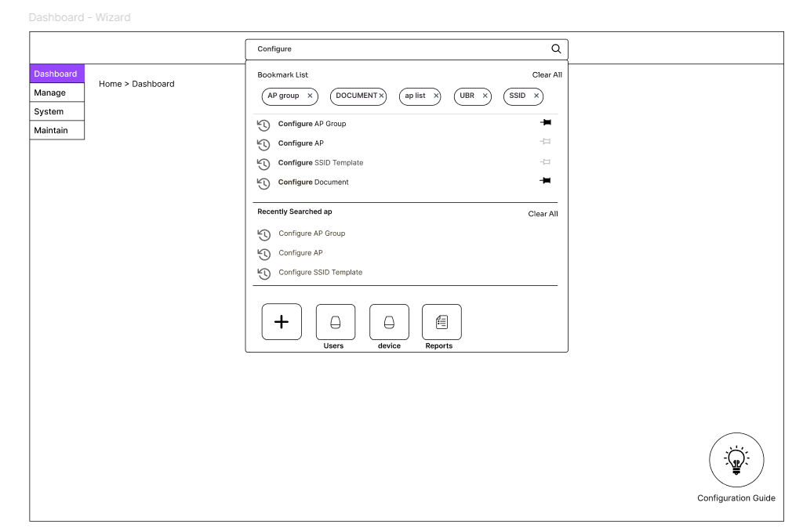Select the ap list bookmark chip

click(420, 96)
